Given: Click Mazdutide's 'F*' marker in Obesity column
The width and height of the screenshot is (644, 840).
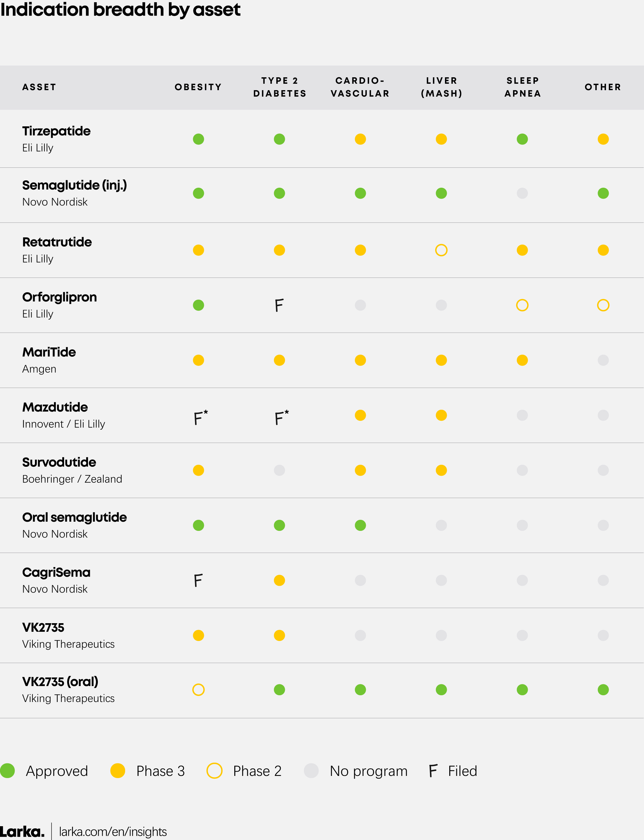Looking at the screenshot, I should (x=200, y=417).
